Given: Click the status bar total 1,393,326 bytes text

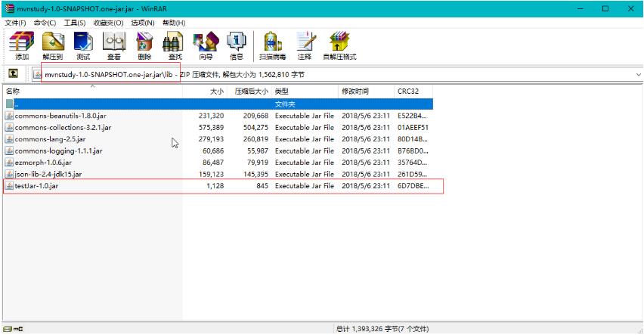Looking at the screenshot, I should coord(382,329).
